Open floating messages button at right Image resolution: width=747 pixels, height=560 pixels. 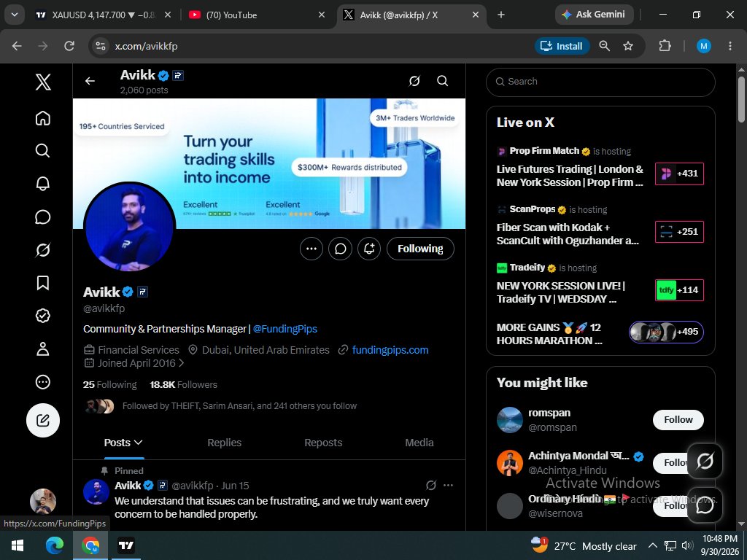tap(705, 505)
